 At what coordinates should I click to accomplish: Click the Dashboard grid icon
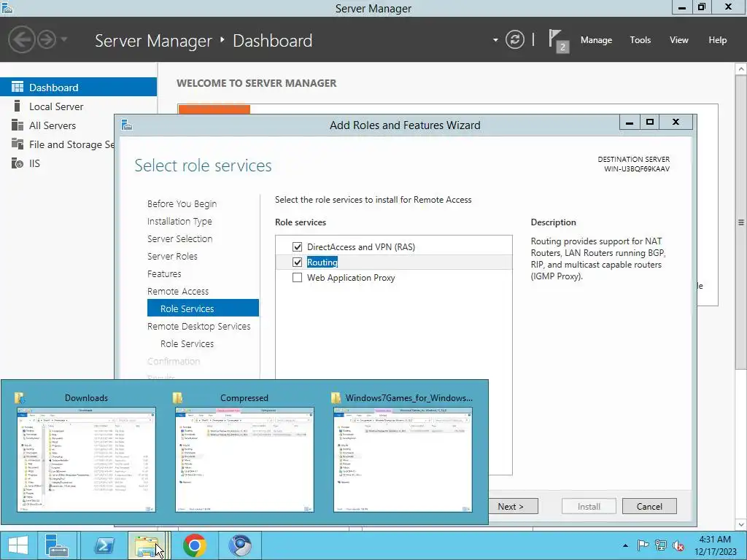(18, 87)
